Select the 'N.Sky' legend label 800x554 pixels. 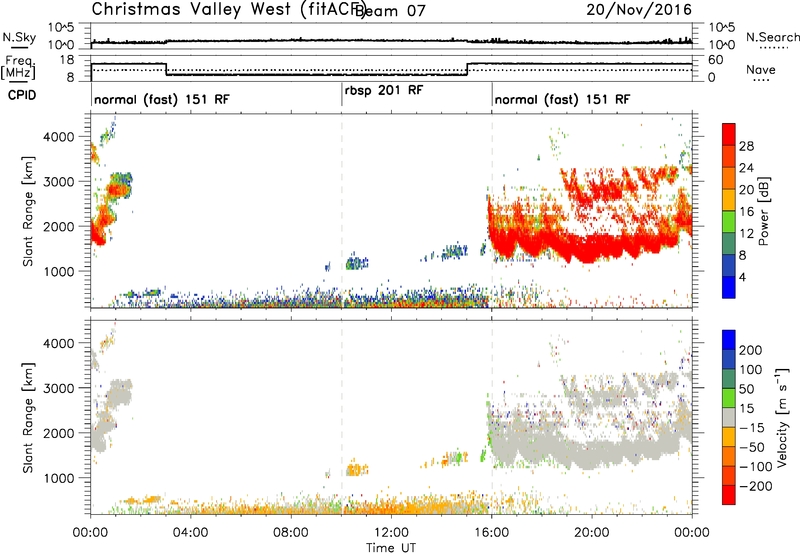19,37
